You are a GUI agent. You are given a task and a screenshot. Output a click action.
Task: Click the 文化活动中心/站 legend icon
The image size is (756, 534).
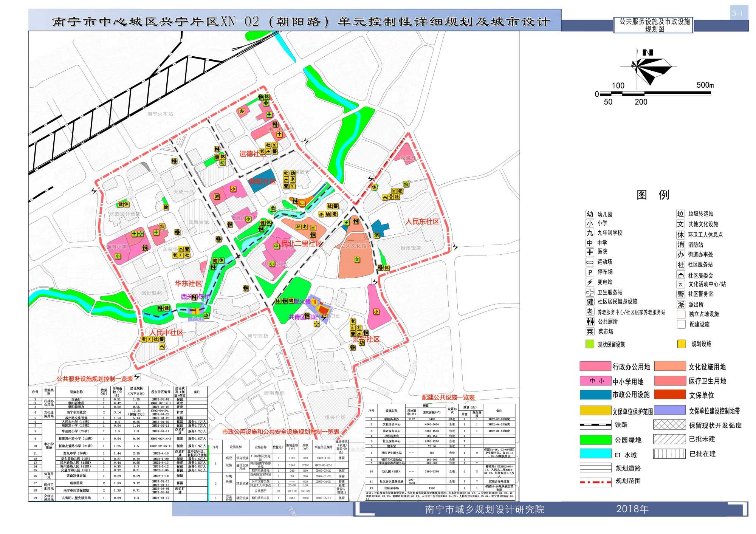681,284
